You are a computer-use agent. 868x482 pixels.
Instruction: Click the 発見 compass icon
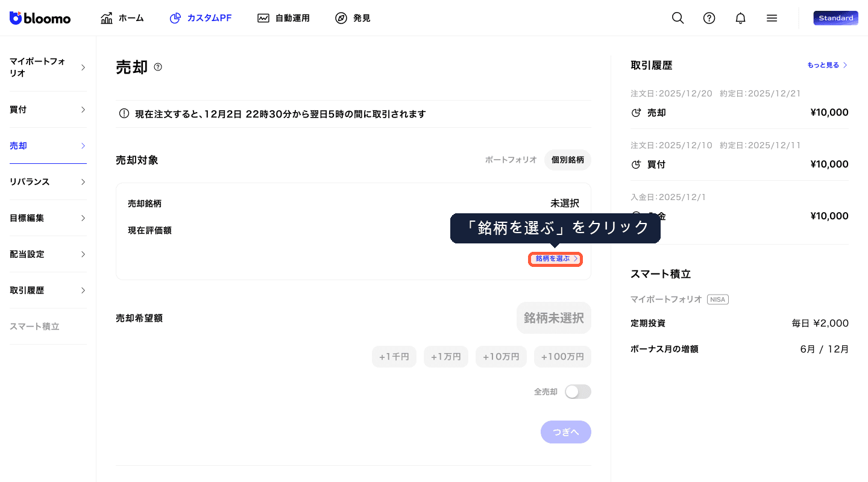tap(341, 18)
